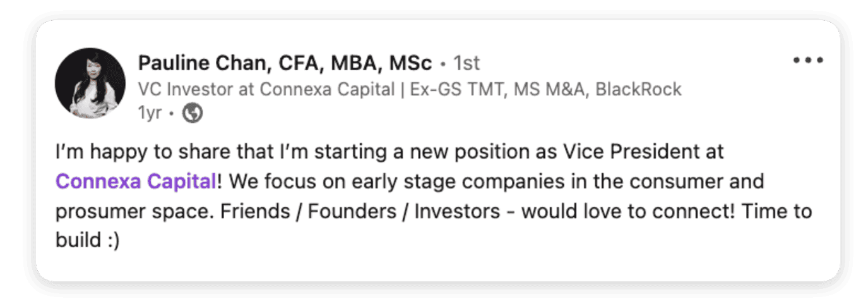The width and height of the screenshot is (868, 306).
Task: Click the VC Investor at Connexa Capital headline
Action: [x=266, y=89]
